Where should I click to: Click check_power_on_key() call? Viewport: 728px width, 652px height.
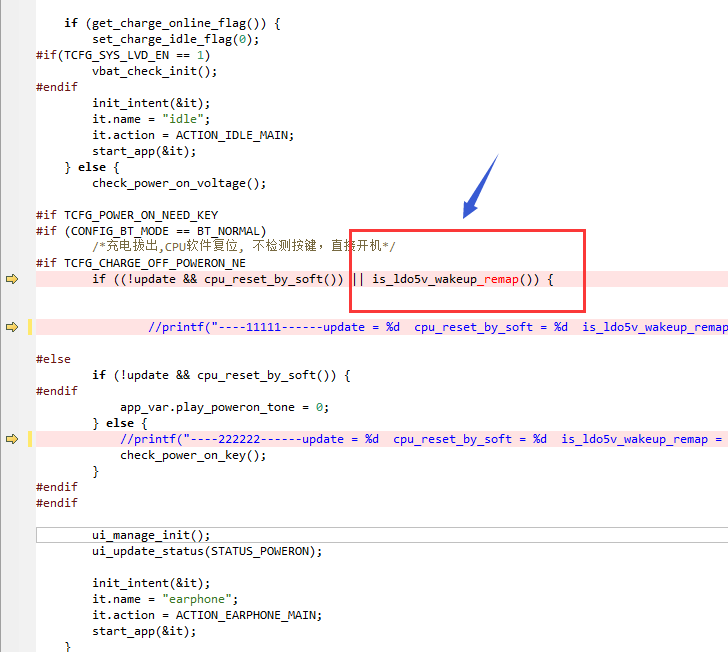tap(193, 455)
